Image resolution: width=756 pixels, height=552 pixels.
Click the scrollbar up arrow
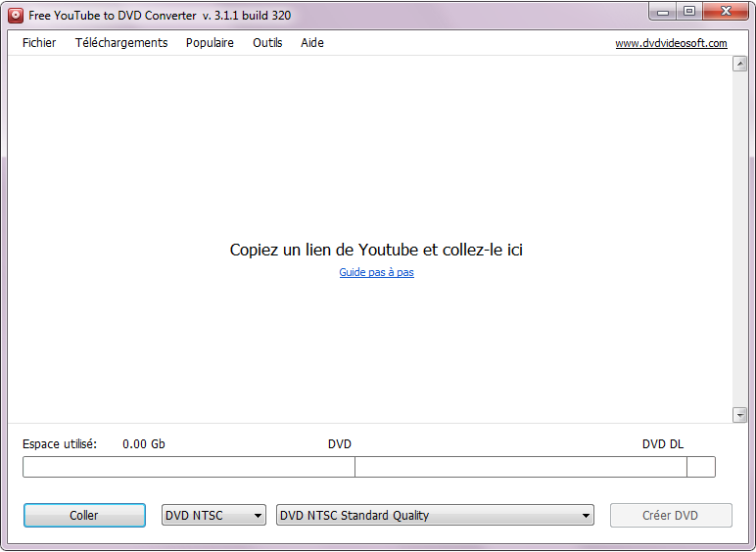tap(739, 64)
